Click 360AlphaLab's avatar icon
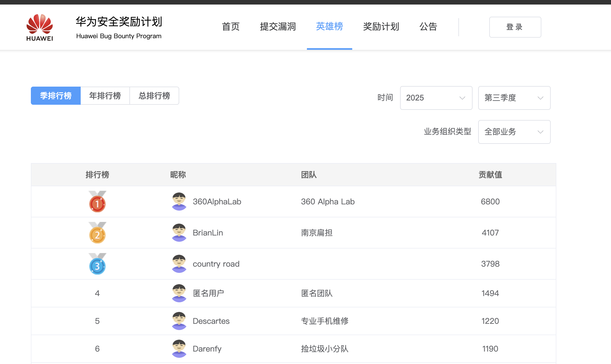611x364 pixels. [x=179, y=202]
